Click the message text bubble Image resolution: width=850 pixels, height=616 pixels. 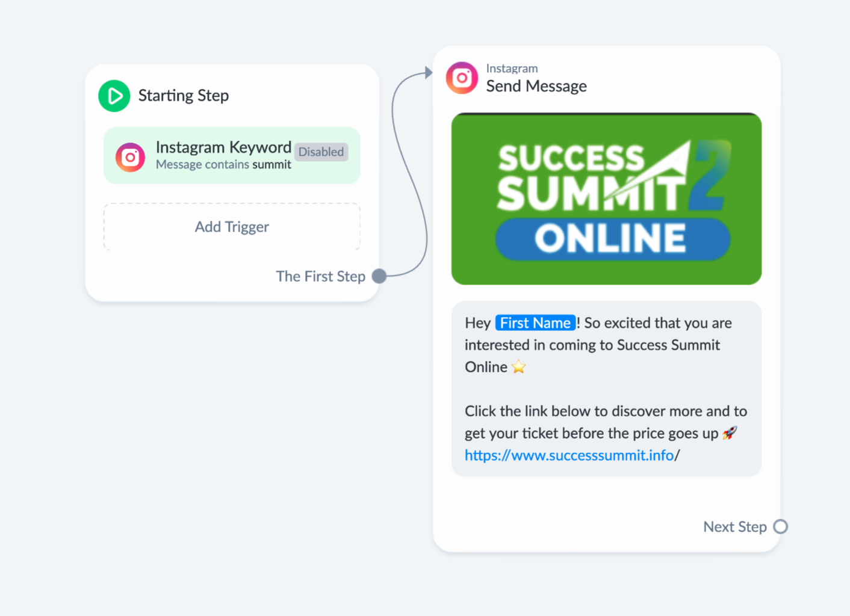click(x=606, y=389)
